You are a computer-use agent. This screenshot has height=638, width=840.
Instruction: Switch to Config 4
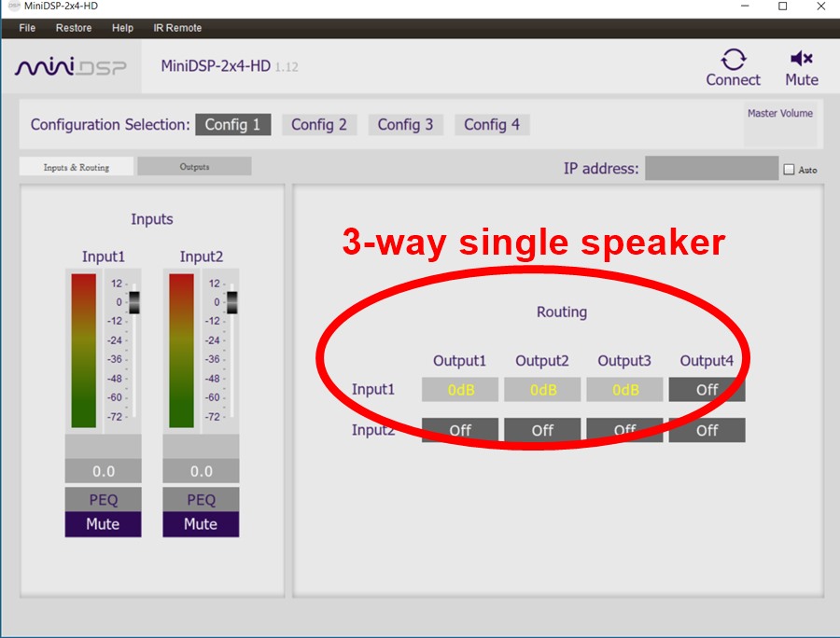(492, 125)
